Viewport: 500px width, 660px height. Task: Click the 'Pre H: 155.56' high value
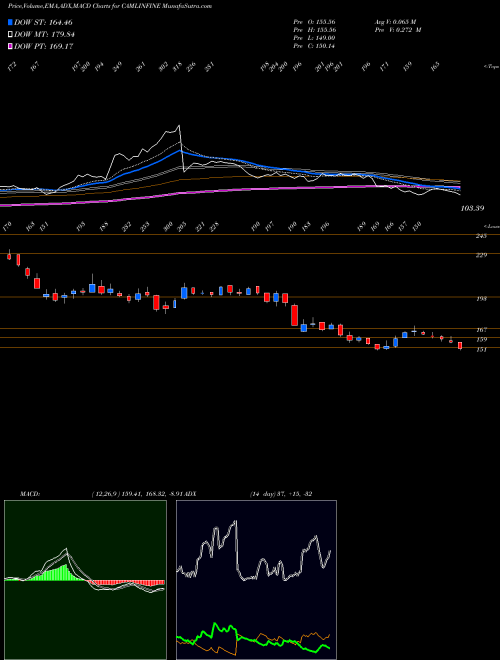(314, 30)
